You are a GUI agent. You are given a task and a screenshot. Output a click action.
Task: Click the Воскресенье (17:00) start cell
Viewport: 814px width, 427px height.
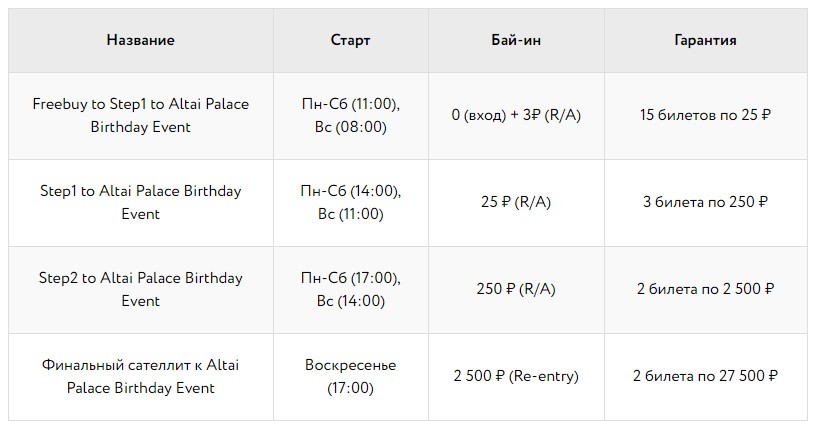350,376
